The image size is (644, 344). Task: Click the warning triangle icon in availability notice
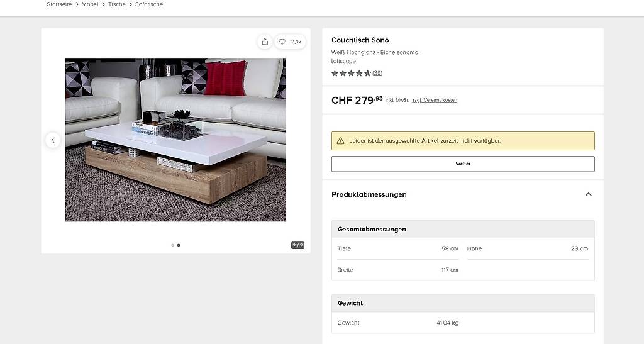click(340, 141)
